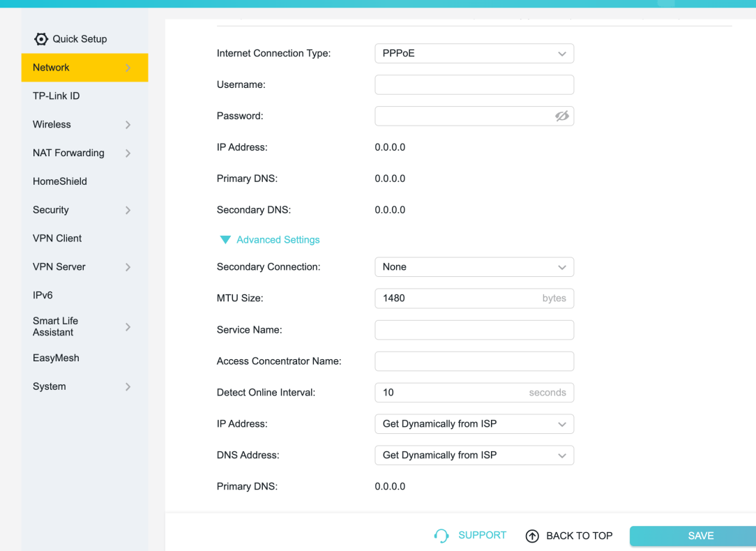Screen dimensions: 756x551
Task: Open VPN Client page
Action: [57, 238]
